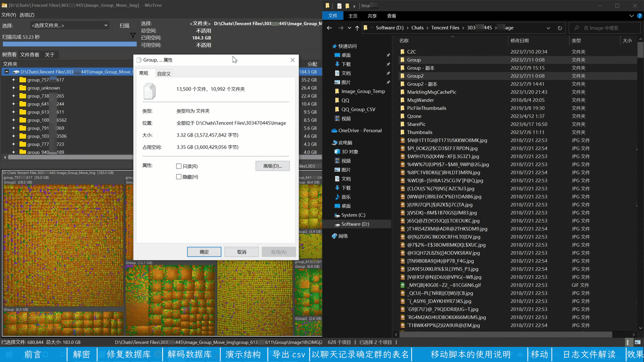Switch to the 自定义 tab in the properties dialog
The height and width of the screenshot is (362, 644).
tap(164, 73)
